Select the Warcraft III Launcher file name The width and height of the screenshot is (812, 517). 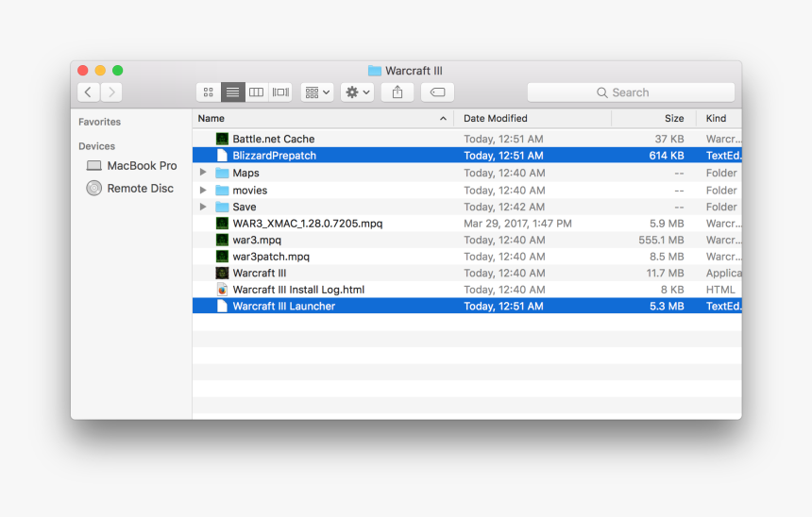click(283, 306)
